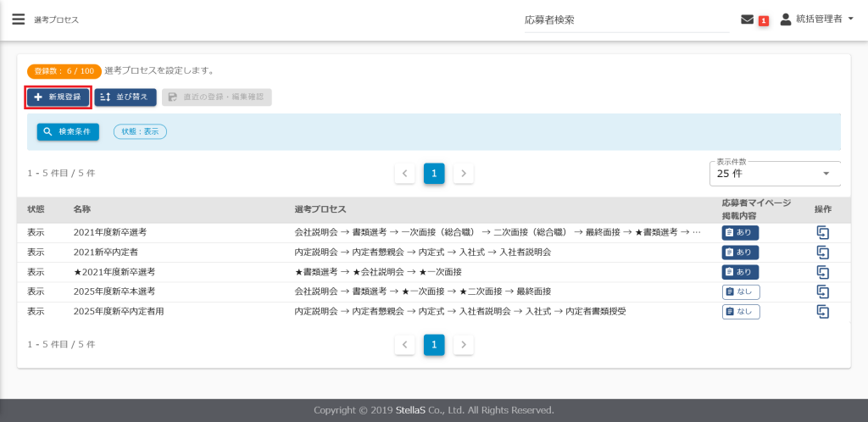
Task: Copy the 2021新卒内定者 process
Action: (x=822, y=253)
